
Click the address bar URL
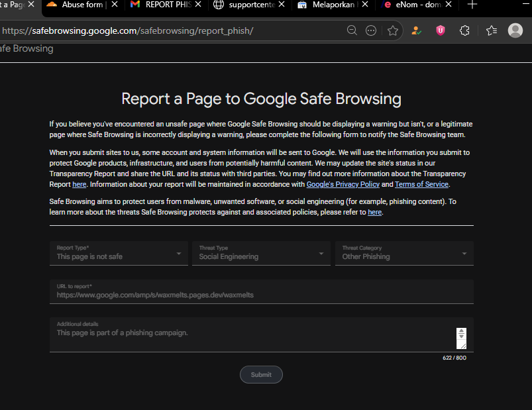coord(128,31)
